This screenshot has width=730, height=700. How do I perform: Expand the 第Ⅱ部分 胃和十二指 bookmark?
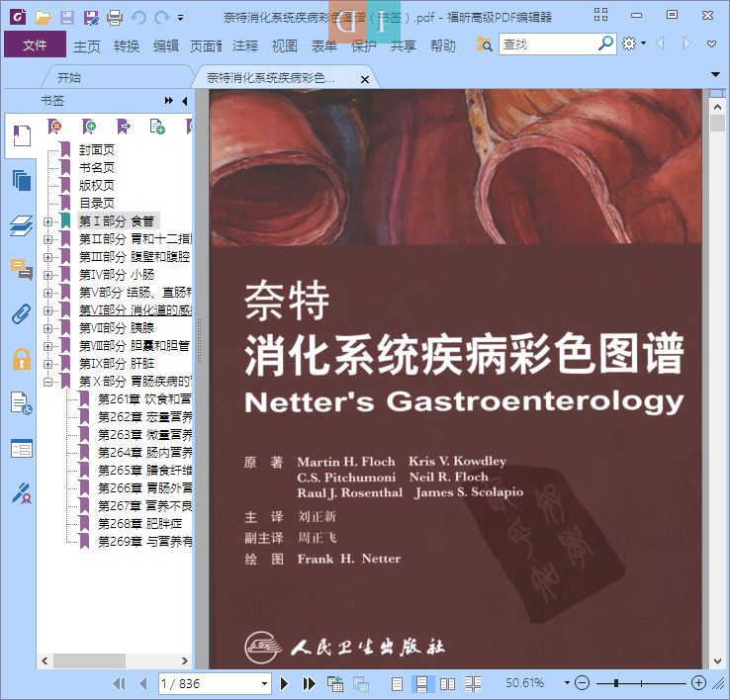click(x=47, y=239)
